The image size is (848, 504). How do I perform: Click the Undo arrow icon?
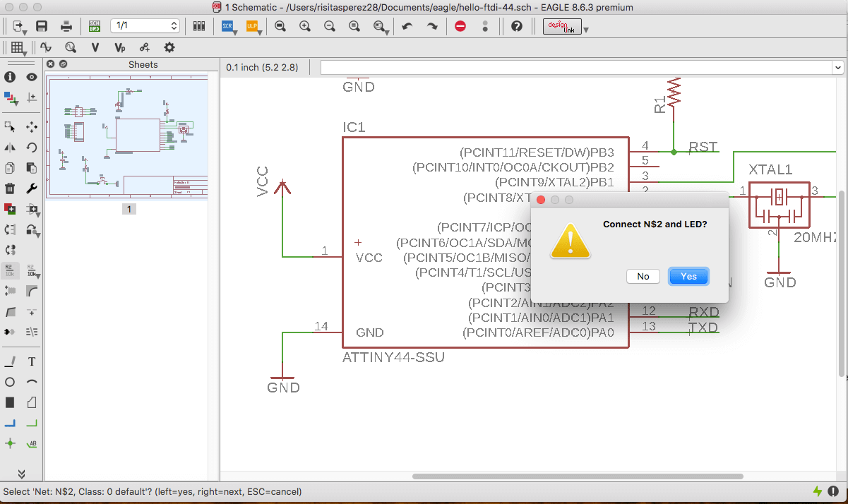[407, 26]
